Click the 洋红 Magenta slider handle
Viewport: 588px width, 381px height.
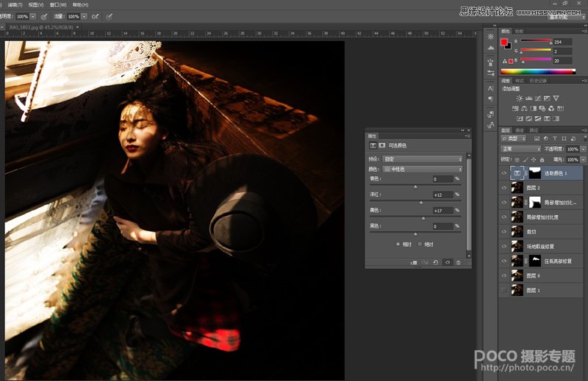(x=421, y=202)
